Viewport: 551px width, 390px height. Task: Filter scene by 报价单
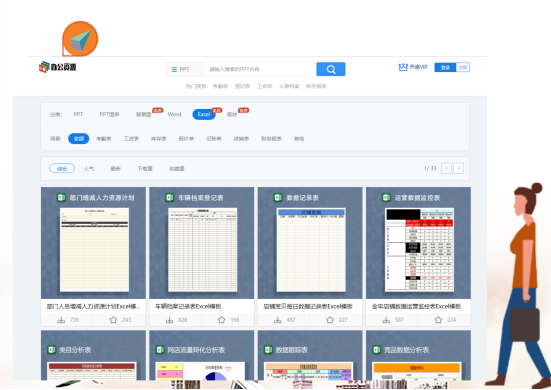pos(186,139)
